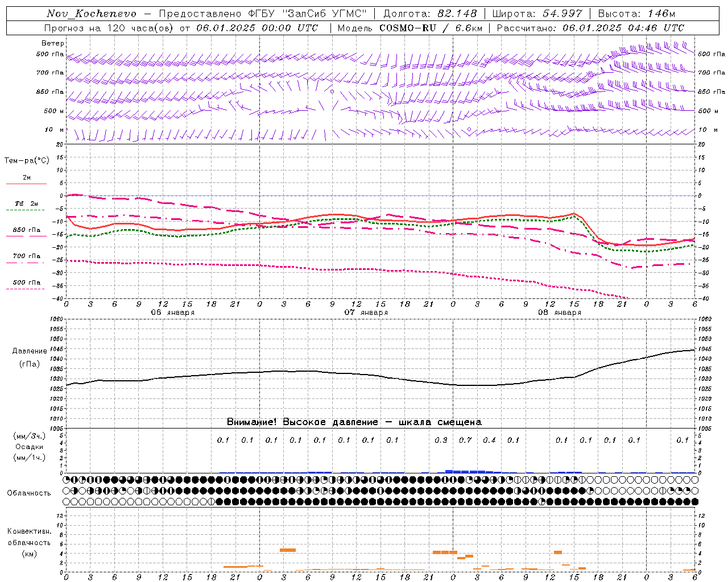Click the '06 января' date label
Viewport: 728px width, 582px height.
(x=173, y=313)
